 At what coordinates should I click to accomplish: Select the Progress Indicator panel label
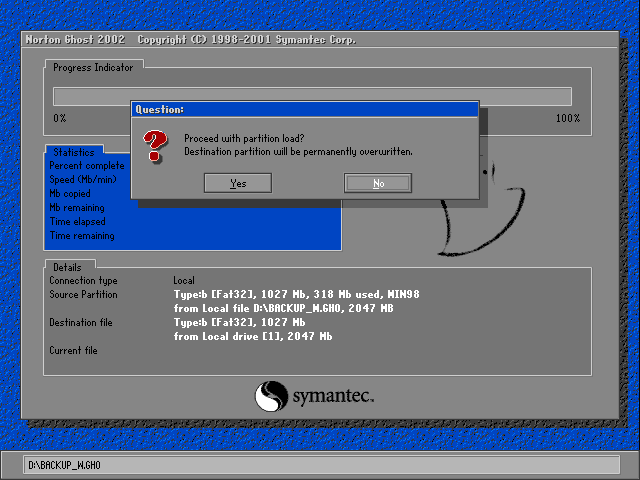click(x=93, y=67)
